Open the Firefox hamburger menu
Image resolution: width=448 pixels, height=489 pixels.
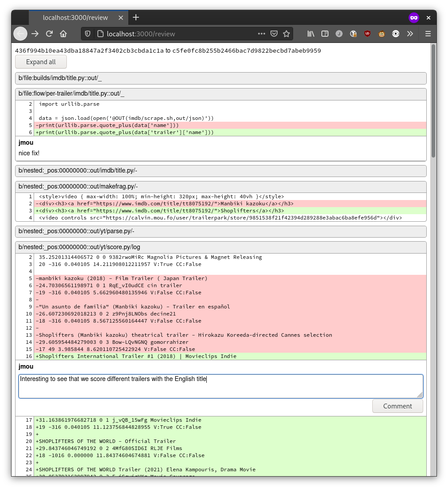tap(428, 34)
